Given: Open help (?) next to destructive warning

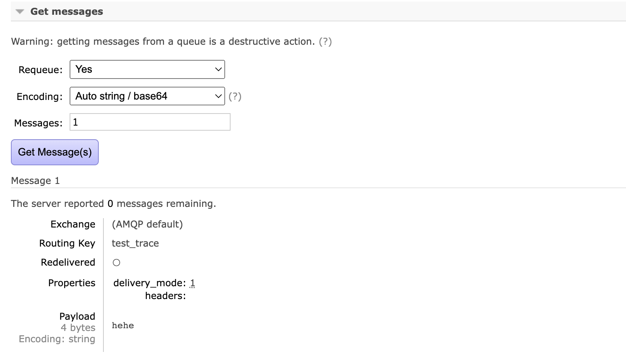Looking at the screenshot, I should point(325,42).
